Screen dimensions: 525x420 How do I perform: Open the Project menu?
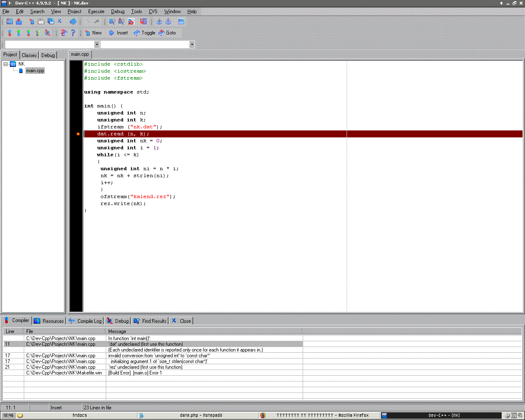(x=75, y=11)
